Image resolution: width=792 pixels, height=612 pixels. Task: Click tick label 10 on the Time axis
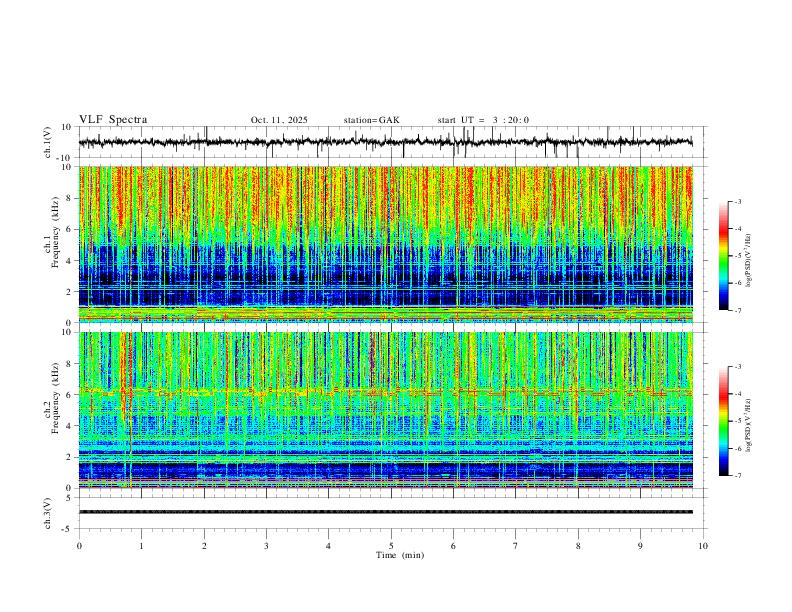703,546
